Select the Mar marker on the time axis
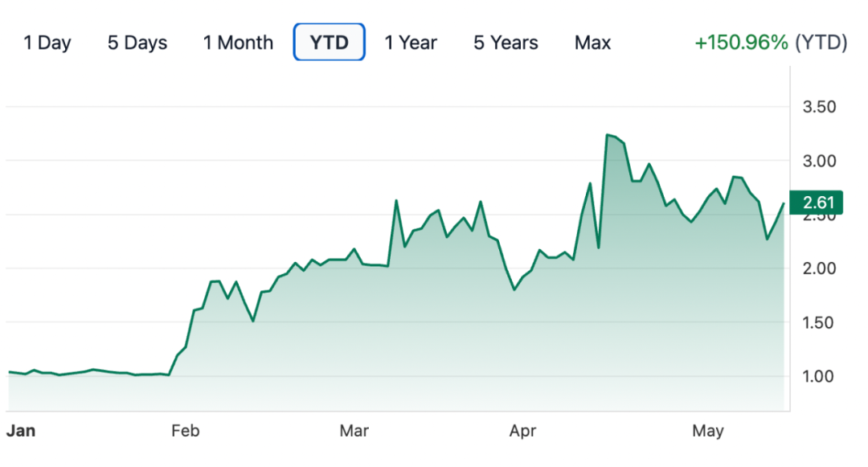 click(x=354, y=431)
